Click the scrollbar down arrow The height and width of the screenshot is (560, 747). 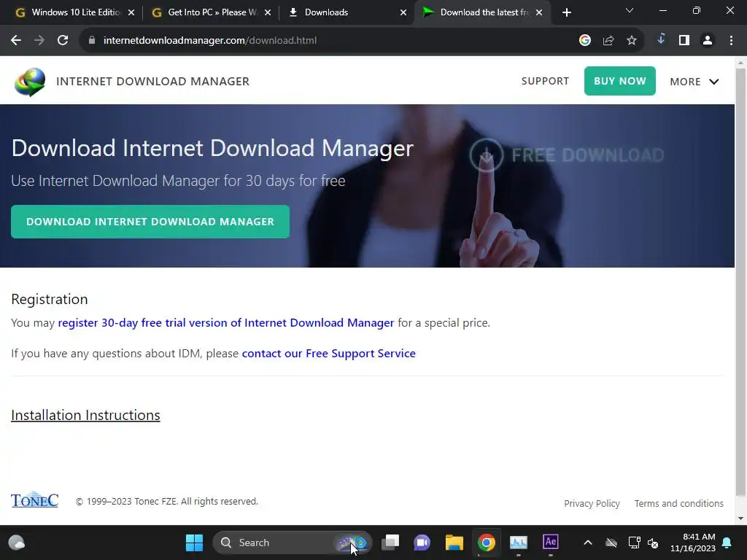[x=741, y=518]
